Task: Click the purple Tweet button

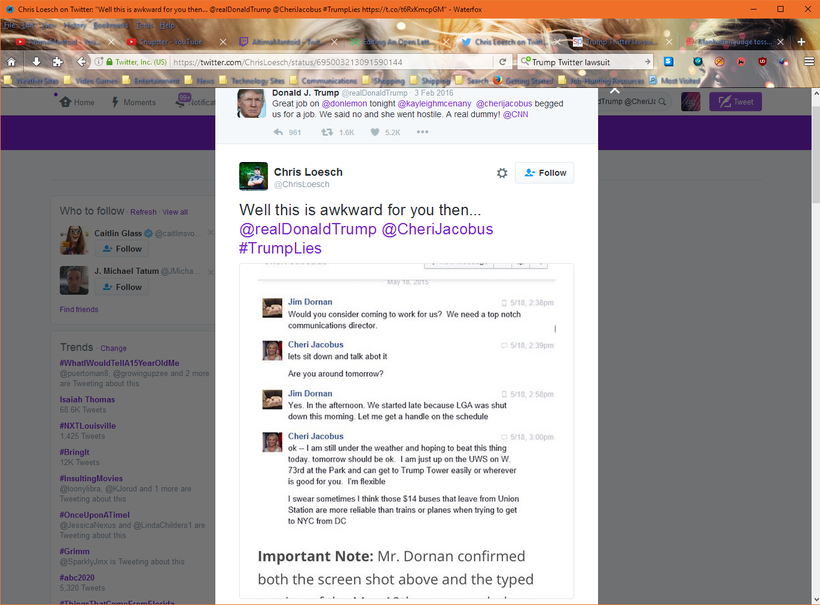Action: tap(735, 101)
